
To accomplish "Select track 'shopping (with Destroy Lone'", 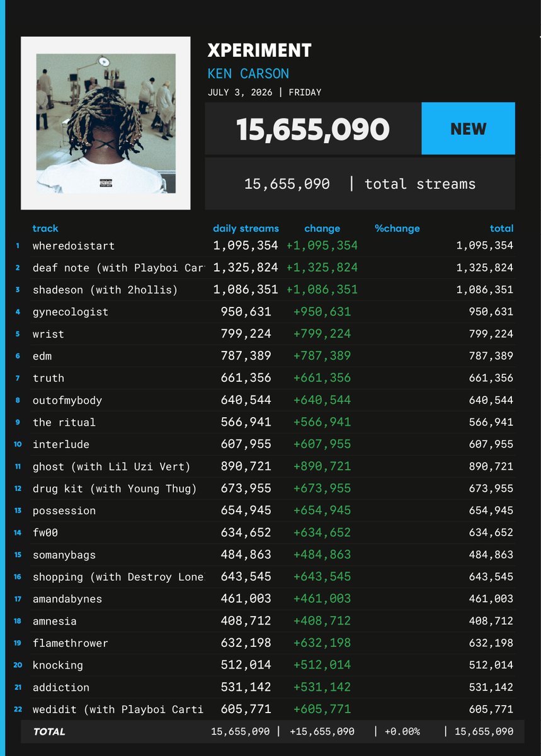I will click(x=118, y=577).
